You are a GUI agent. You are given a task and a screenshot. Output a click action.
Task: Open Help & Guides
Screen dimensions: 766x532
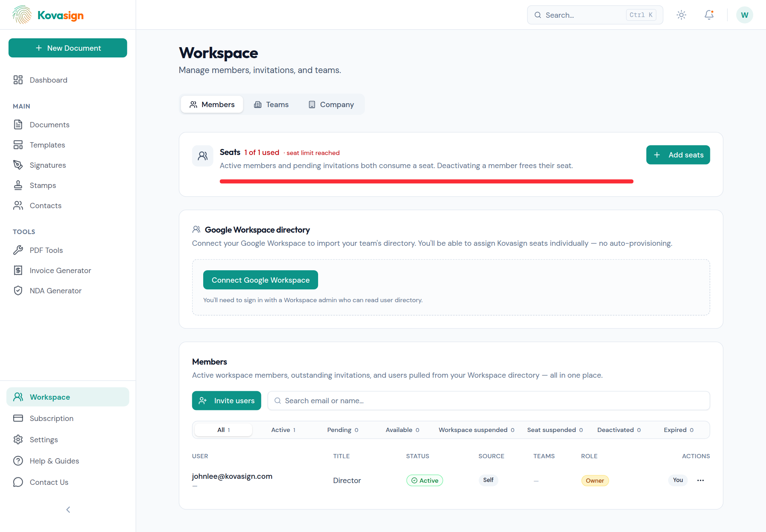click(x=68, y=461)
